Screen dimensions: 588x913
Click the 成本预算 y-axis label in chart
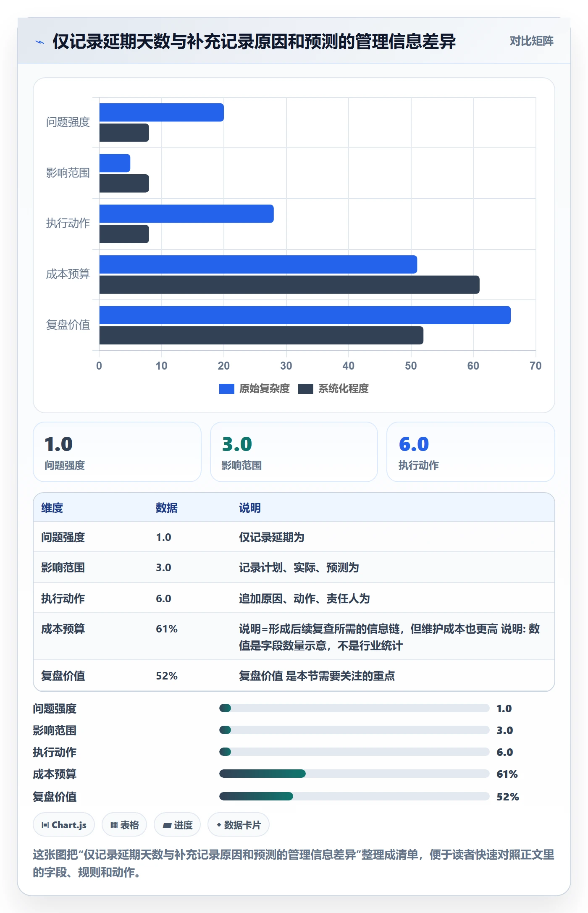tap(68, 274)
